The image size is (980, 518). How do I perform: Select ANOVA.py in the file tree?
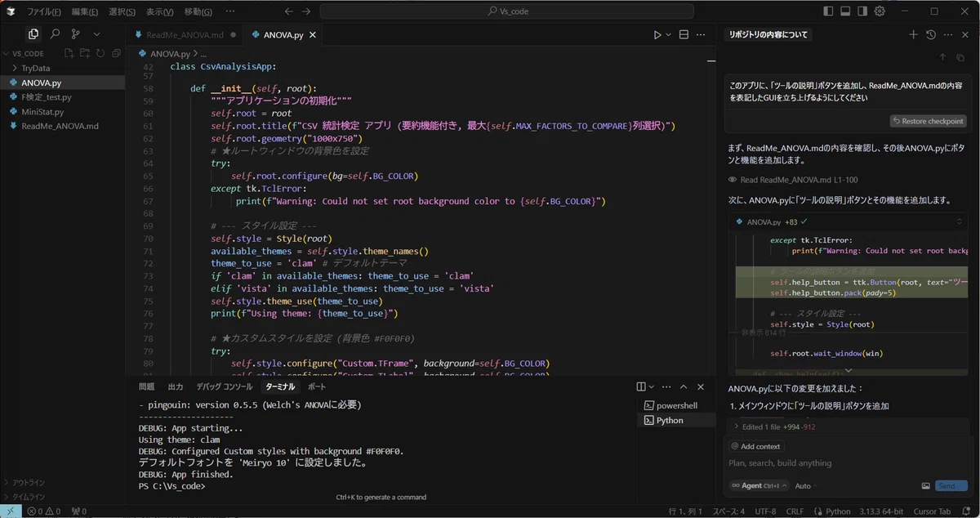click(x=63, y=83)
